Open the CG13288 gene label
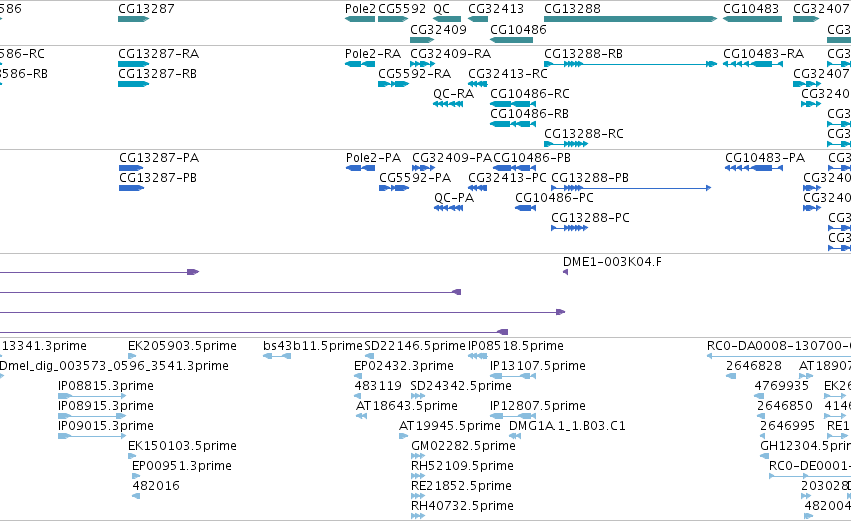Viewport: 851px width, 521px height. point(573,9)
